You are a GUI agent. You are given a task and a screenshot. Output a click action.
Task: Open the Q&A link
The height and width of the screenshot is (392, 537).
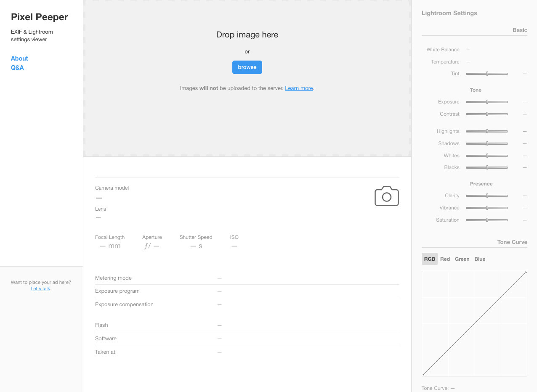click(x=17, y=68)
